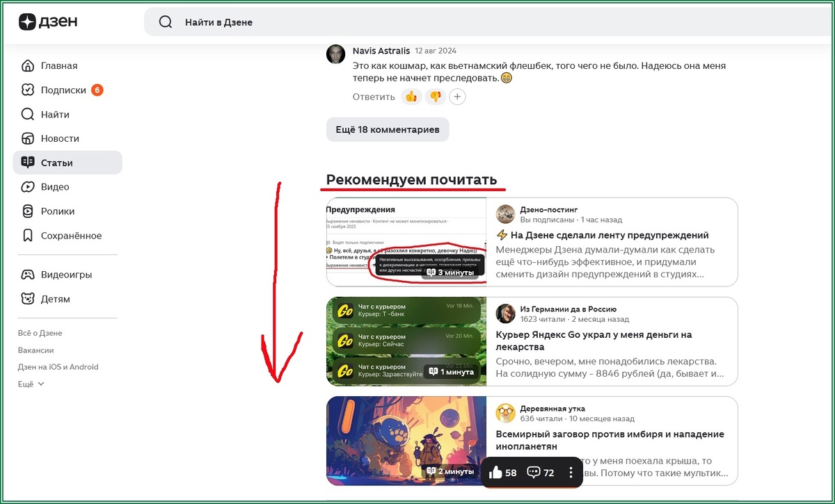
Task: Open the plus button to add another reaction
Action: pyautogui.click(x=457, y=97)
